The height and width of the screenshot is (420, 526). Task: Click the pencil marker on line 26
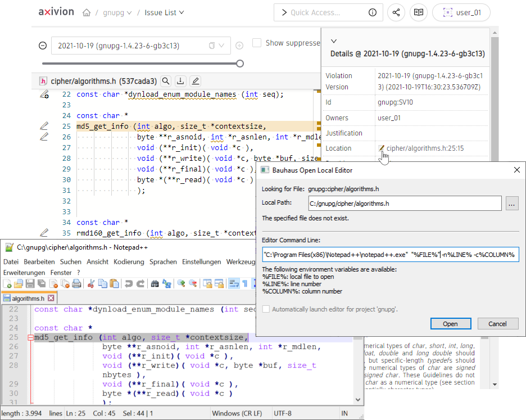[x=44, y=137]
